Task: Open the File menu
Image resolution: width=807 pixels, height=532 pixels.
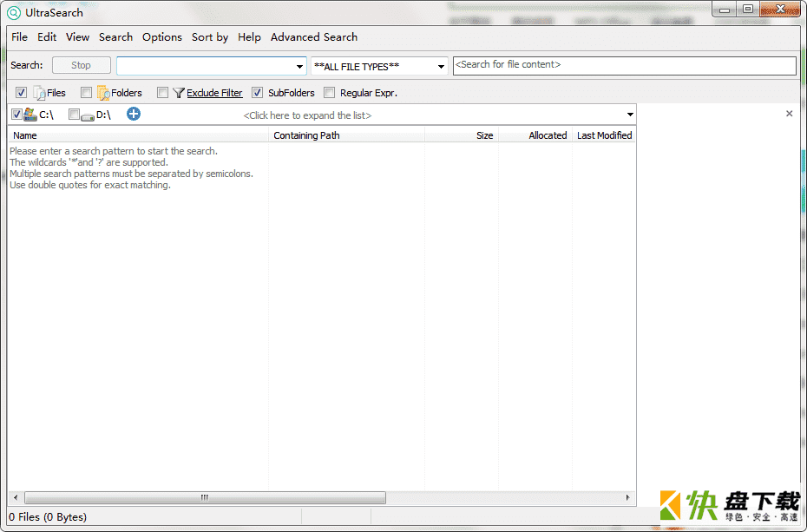Action: click(x=20, y=37)
